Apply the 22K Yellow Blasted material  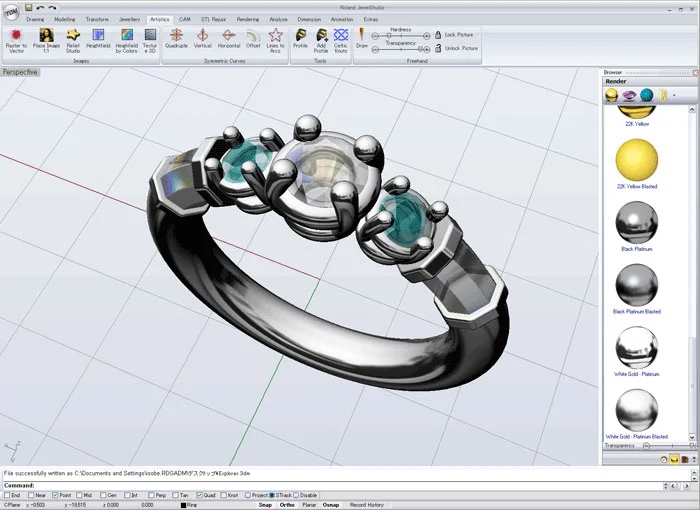637,164
